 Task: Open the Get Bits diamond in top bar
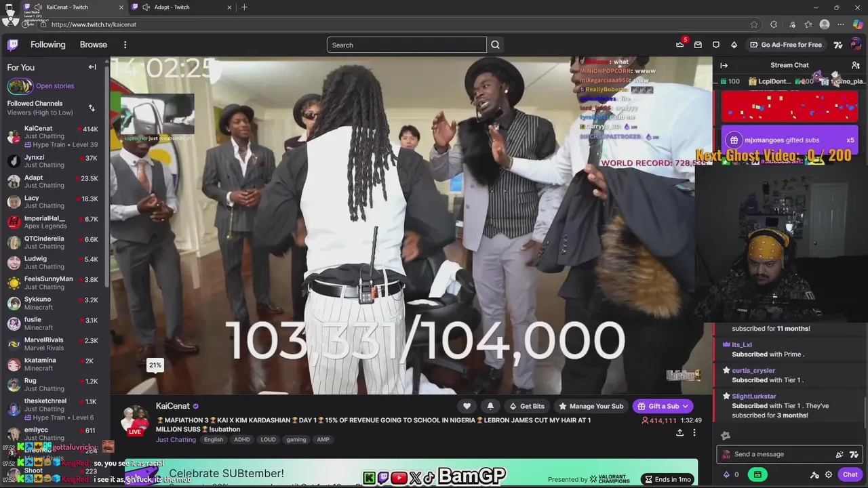point(734,45)
